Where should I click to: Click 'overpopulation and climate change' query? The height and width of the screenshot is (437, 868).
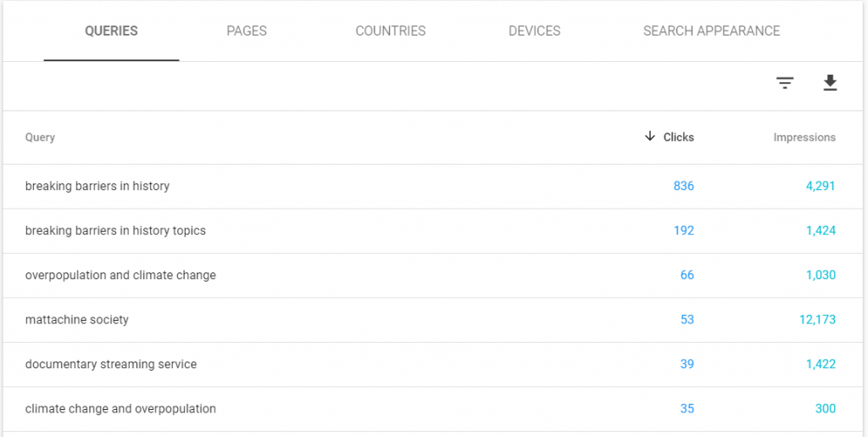pos(120,276)
